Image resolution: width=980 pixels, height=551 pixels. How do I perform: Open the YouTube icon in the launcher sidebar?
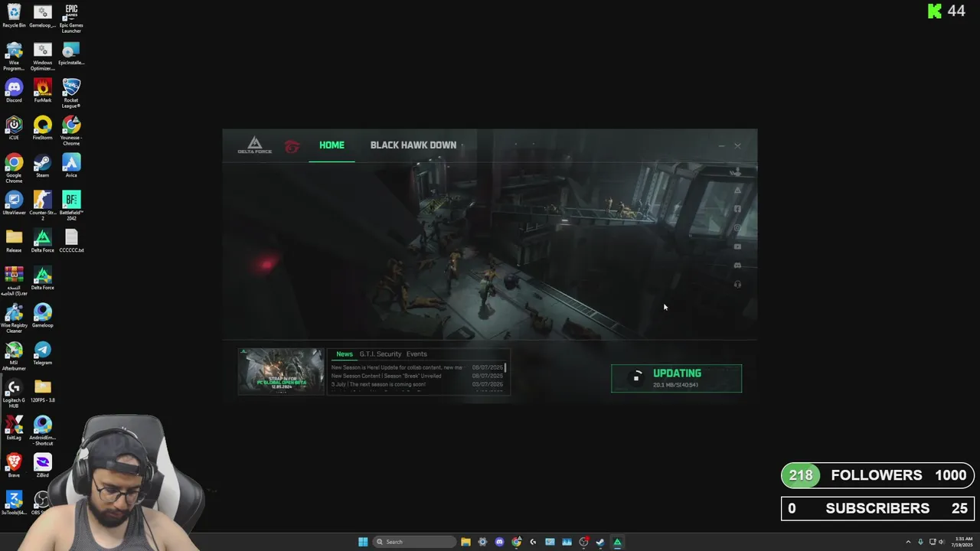pyautogui.click(x=737, y=246)
